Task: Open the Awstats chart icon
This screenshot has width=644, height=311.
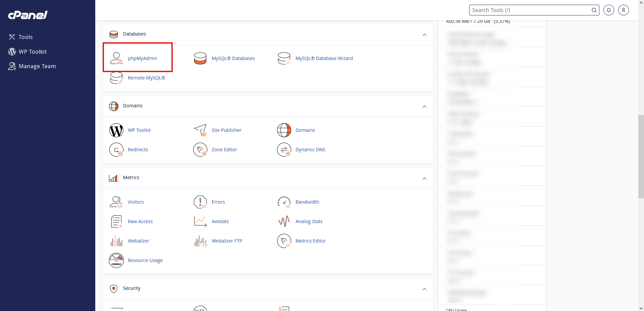Action: coord(200,221)
